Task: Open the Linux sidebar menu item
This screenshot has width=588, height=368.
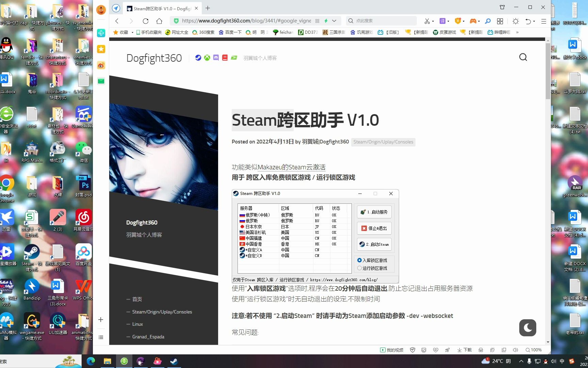Action: 137,324
